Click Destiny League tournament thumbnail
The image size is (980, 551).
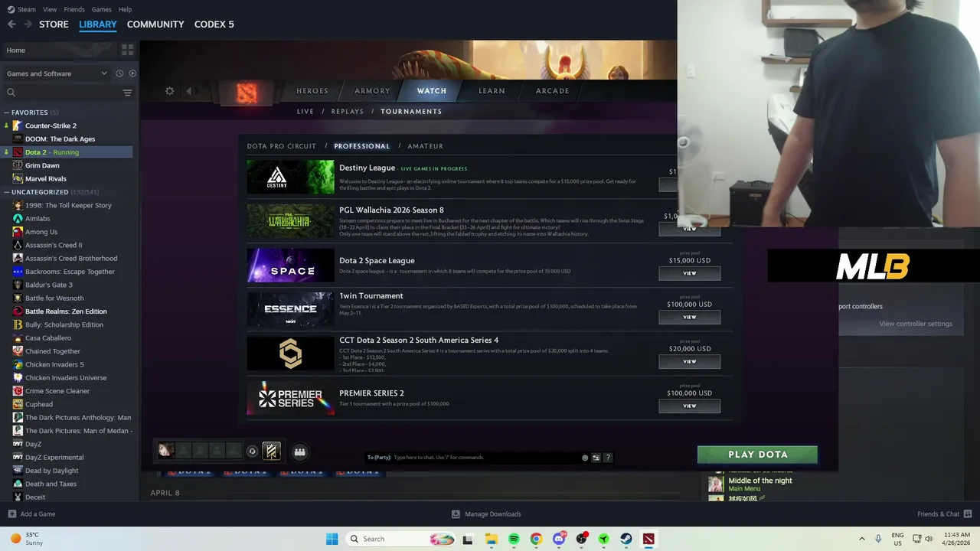point(290,177)
